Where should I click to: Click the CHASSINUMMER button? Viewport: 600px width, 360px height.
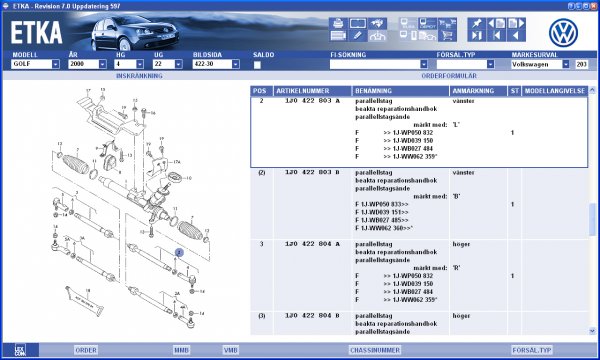pos(375,350)
